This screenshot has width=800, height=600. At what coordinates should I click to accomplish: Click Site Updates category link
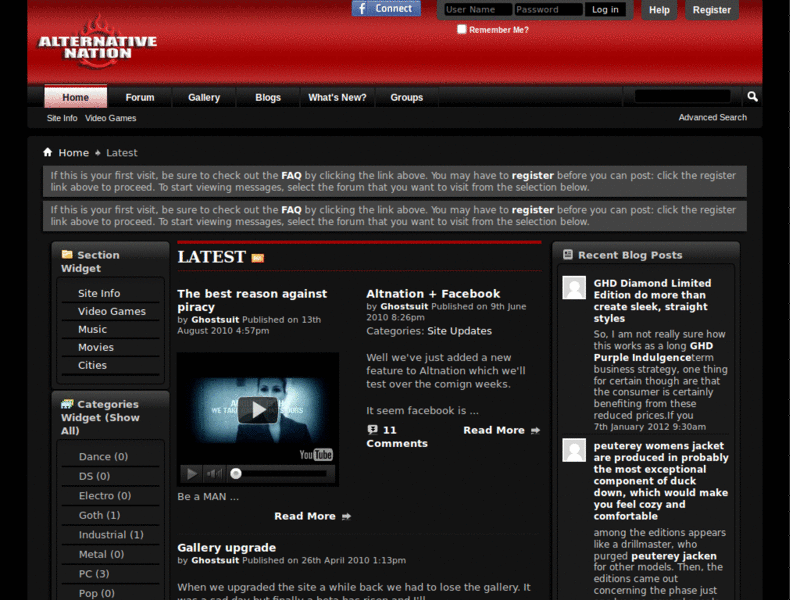click(x=459, y=331)
